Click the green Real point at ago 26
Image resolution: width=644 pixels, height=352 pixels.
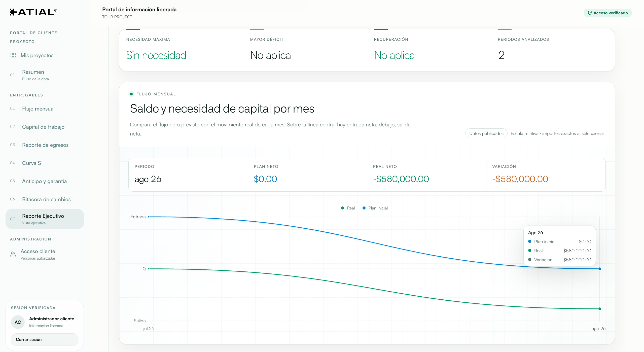click(x=600, y=309)
